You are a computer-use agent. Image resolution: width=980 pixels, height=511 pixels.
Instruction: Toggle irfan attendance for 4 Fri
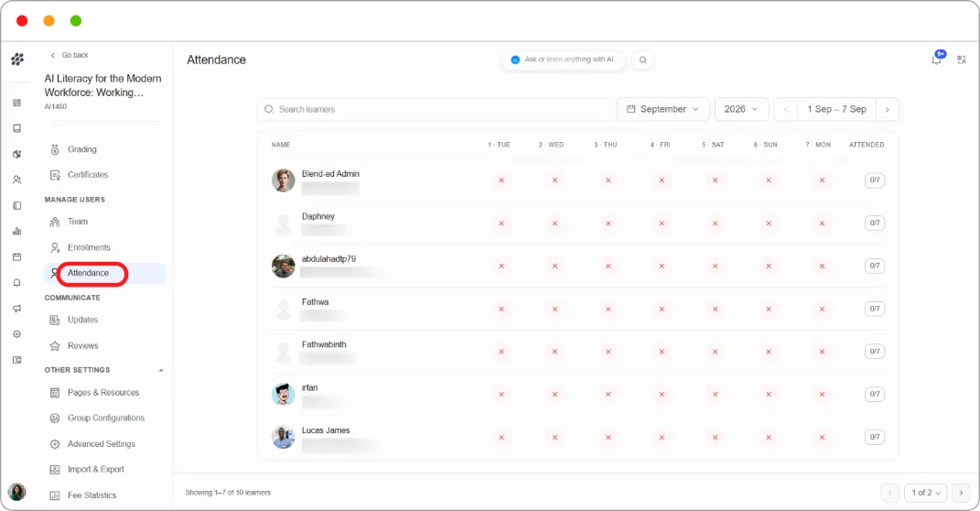(662, 394)
